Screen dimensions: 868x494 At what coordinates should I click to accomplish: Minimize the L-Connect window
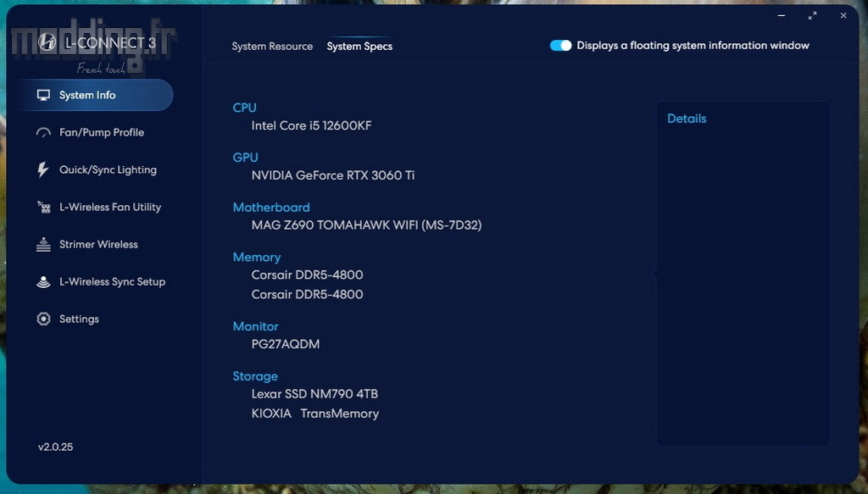pyautogui.click(x=781, y=15)
